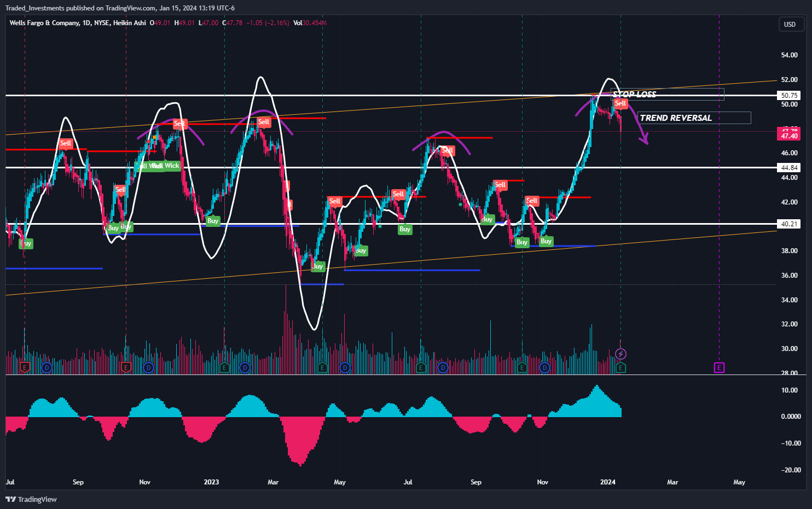812x509 pixels.
Task: Click the purple lightning bolt event icon
Action: pyautogui.click(x=620, y=354)
